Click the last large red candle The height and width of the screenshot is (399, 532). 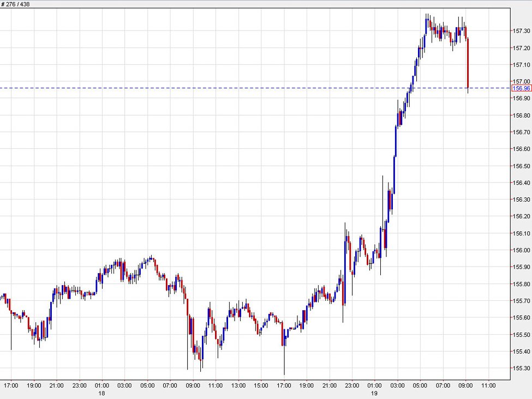click(468, 63)
